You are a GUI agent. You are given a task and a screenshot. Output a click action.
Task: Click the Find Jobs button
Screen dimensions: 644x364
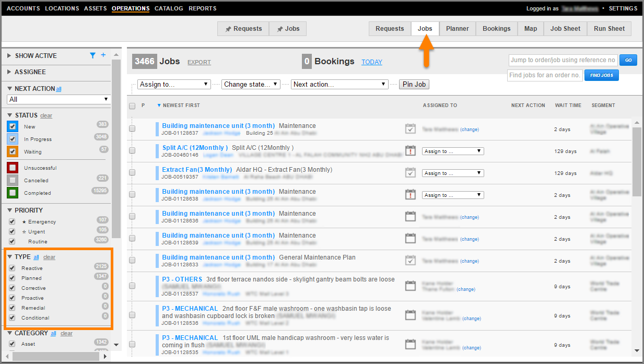pos(601,75)
